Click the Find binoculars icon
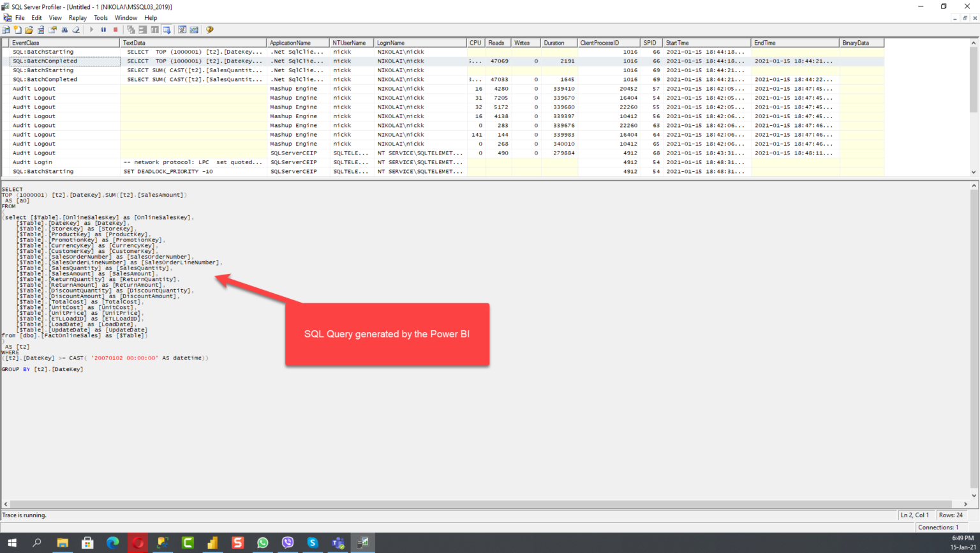Image resolution: width=980 pixels, height=553 pixels. [x=64, y=30]
